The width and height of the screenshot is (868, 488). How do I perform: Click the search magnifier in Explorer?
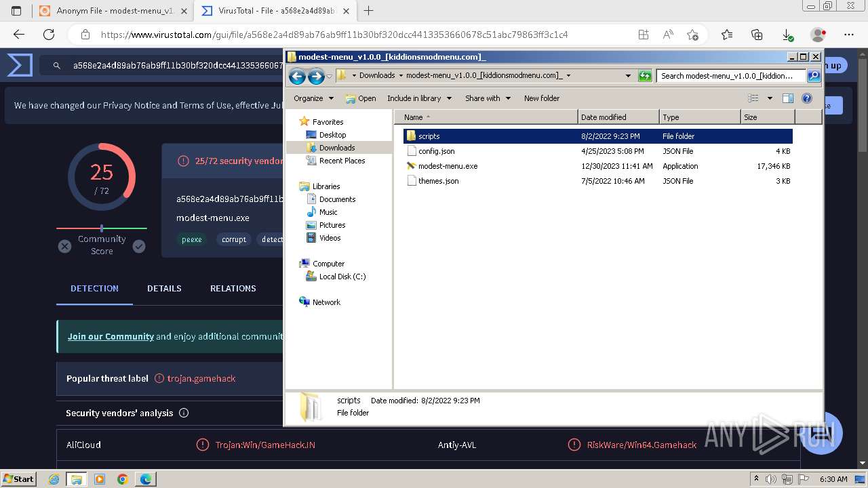pyautogui.click(x=814, y=76)
